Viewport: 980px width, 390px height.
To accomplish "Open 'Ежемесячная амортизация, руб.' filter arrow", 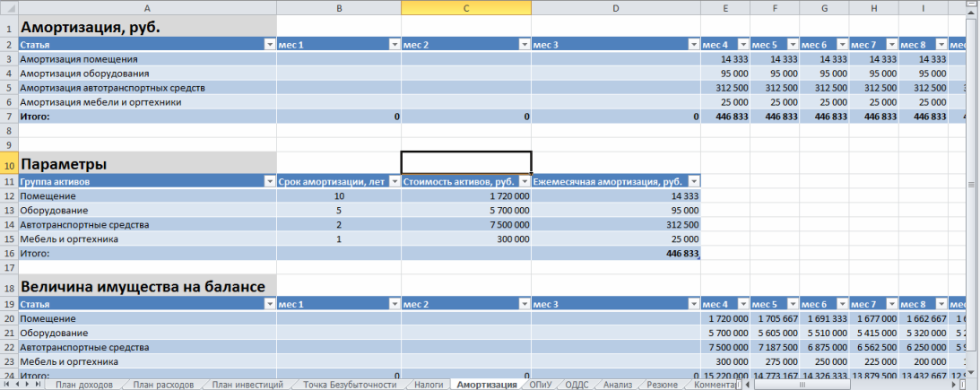I will point(692,181).
